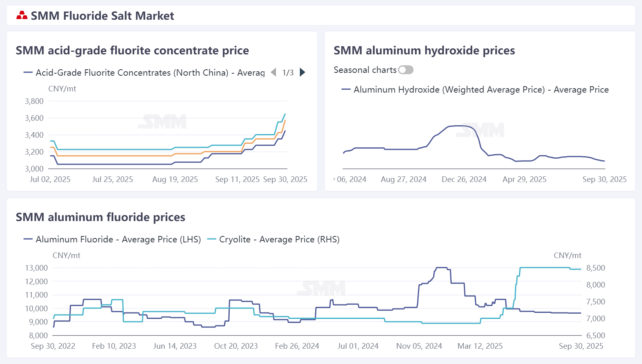642x364 pixels.
Task: Click the 1/3 legend page indicator
Action: [288, 72]
